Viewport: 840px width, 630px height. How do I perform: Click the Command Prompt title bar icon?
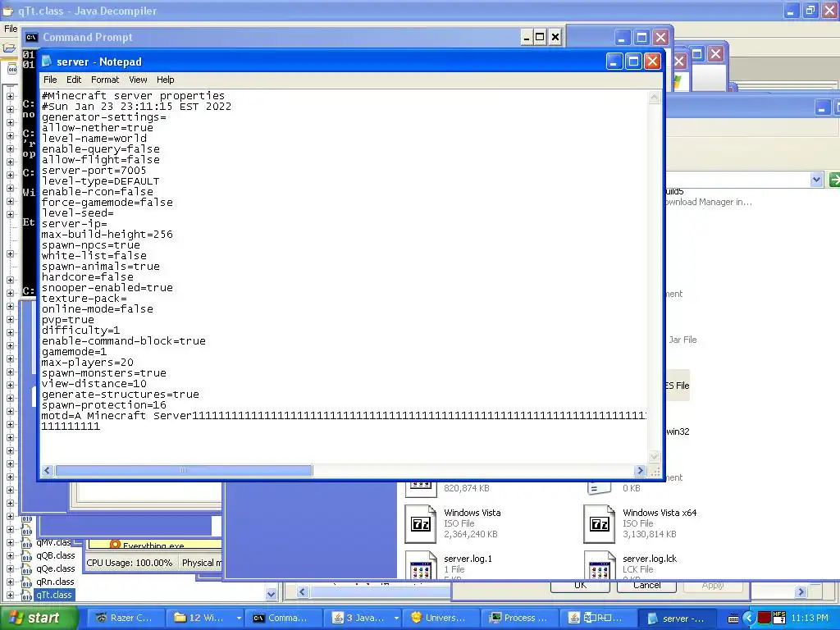click(x=32, y=37)
